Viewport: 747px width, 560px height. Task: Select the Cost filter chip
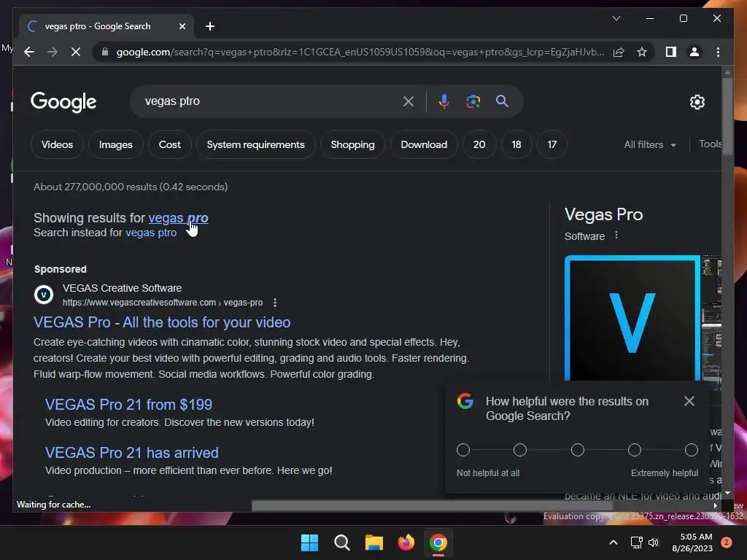pyautogui.click(x=169, y=145)
